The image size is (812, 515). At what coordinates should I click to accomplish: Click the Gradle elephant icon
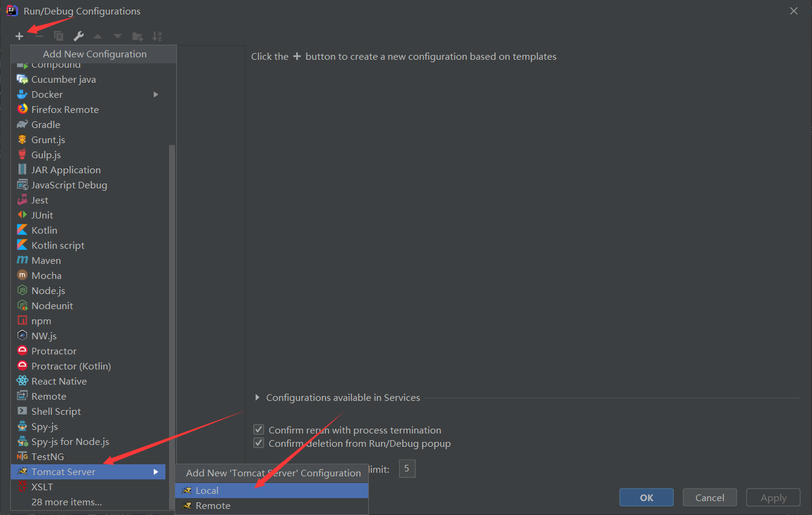pos(22,124)
